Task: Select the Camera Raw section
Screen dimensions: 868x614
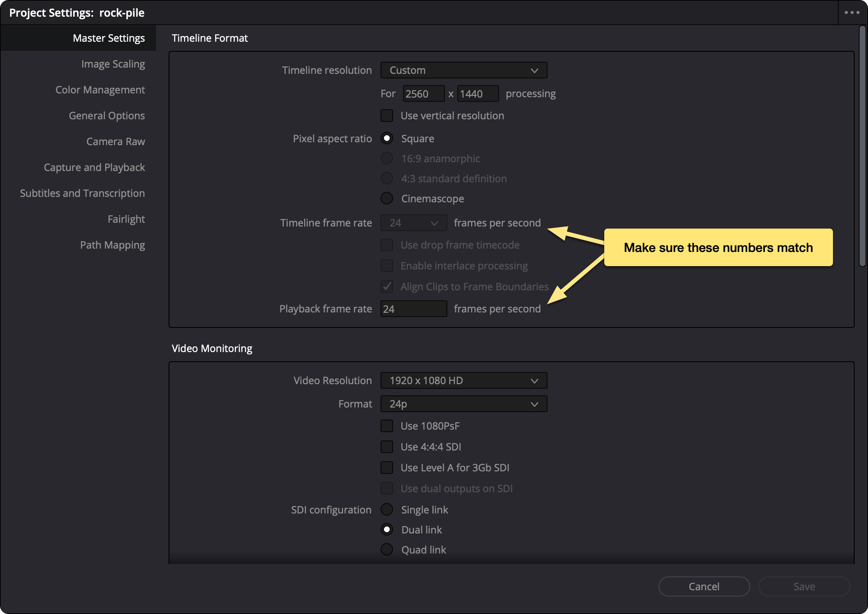Action: (x=78, y=141)
